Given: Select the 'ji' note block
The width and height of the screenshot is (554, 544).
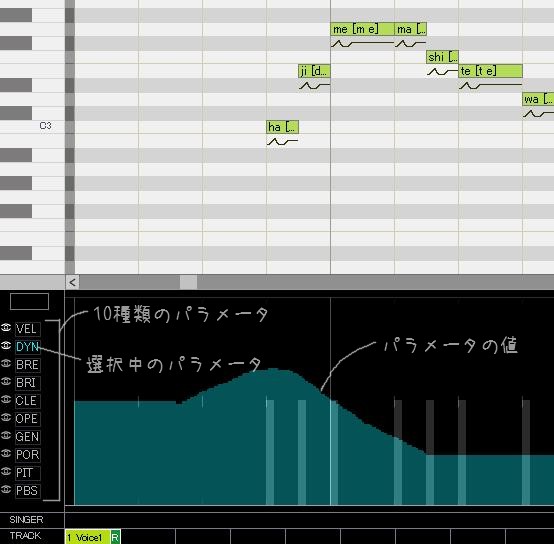Looking at the screenshot, I should (314, 71).
